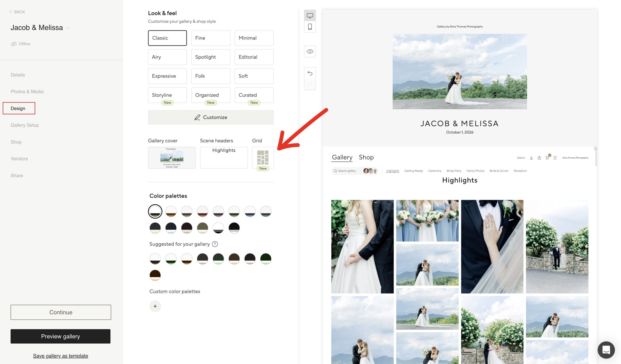Click the undo arrow icon

point(310,73)
